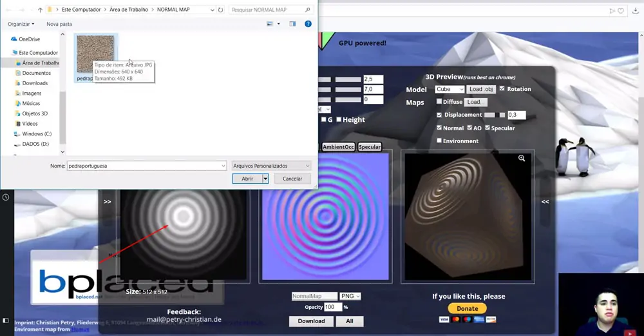Enable the Environment checkbox
644x336 pixels.
pos(439,141)
